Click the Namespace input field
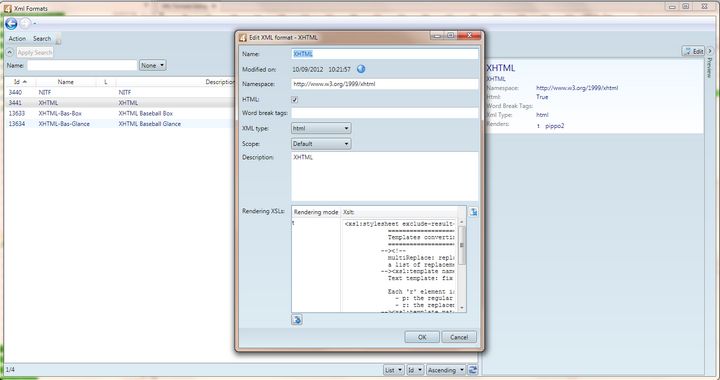This screenshot has height=380, width=720. click(385, 84)
